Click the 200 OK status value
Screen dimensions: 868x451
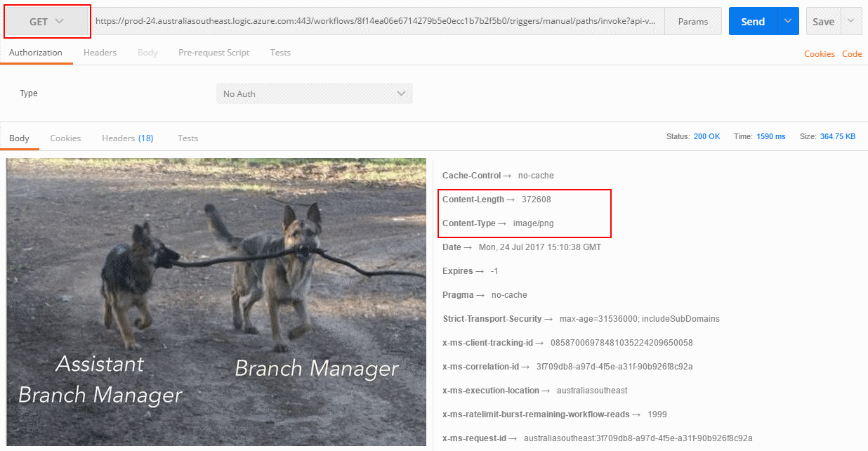(706, 136)
